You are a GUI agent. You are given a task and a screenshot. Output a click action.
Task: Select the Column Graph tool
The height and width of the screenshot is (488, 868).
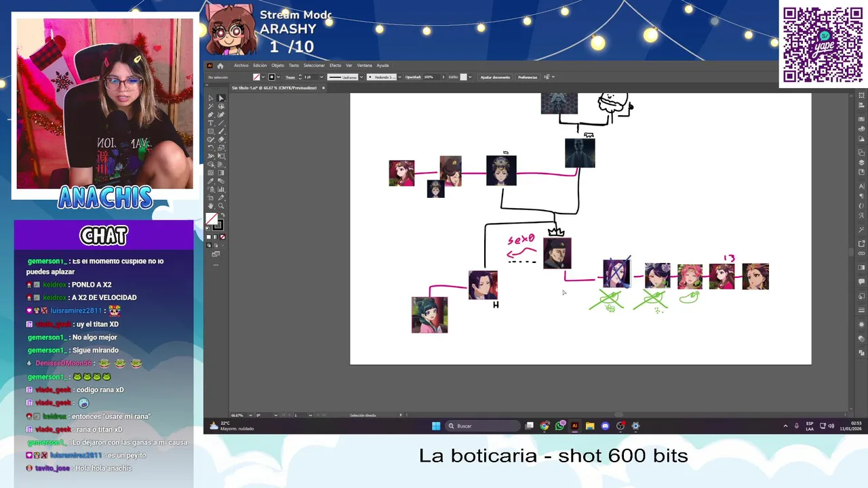click(x=221, y=189)
